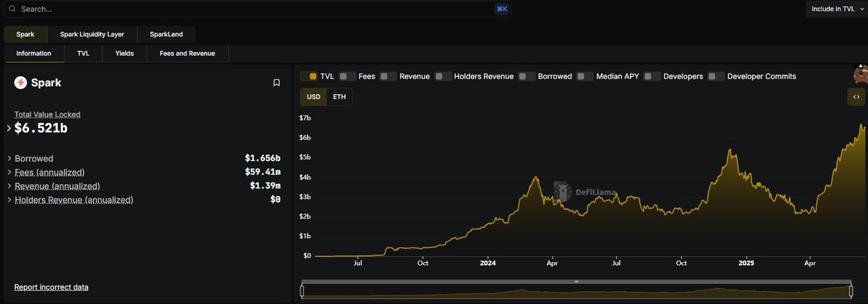Bookmark the Spark protocol

(276, 83)
